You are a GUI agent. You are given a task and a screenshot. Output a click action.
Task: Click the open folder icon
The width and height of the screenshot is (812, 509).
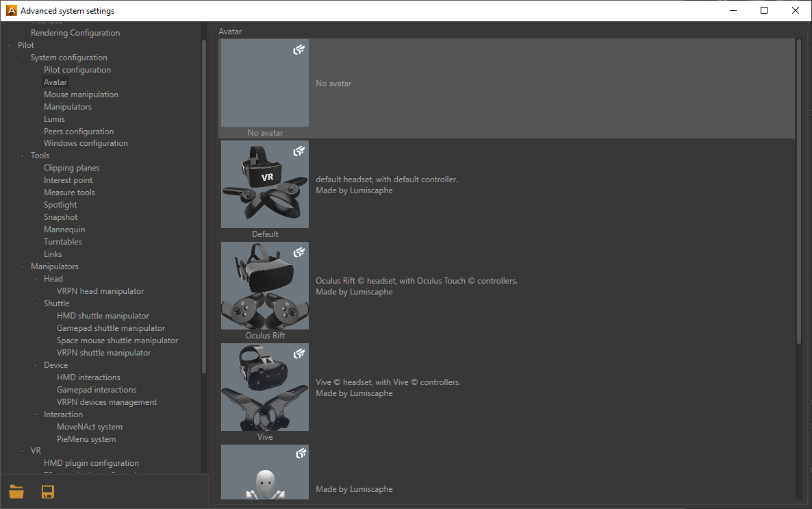16,491
